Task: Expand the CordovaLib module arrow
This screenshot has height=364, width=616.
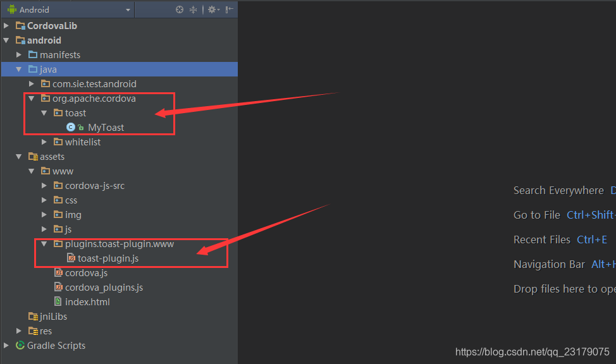Action: click(x=6, y=26)
